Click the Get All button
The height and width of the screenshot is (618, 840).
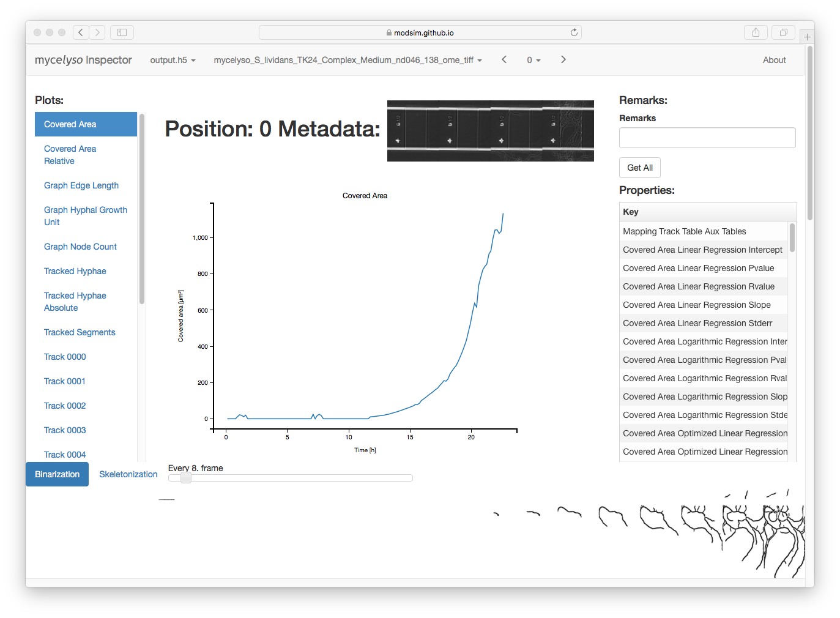(x=639, y=167)
